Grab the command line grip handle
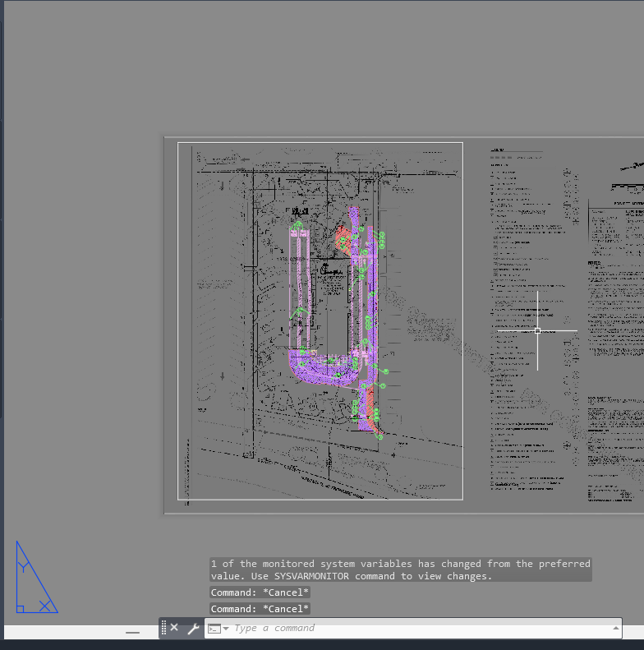This screenshot has width=644, height=650. [163, 628]
